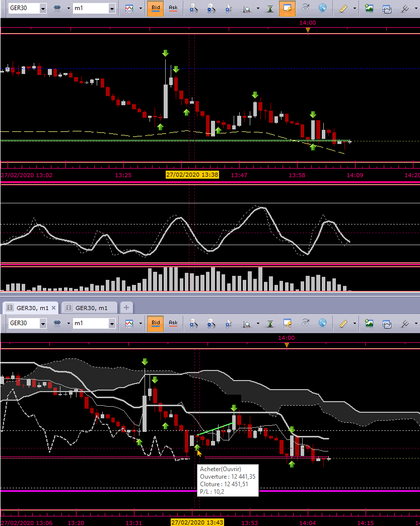Viewport: 420px width, 526px height.
Task: Click the chart type icon in upper toolbar
Action: 129,9
